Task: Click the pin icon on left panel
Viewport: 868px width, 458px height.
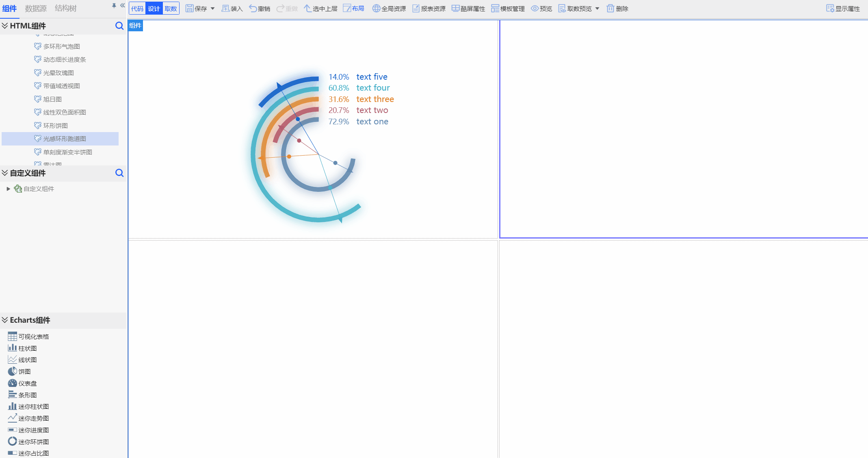Action: (x=114, y=6)
